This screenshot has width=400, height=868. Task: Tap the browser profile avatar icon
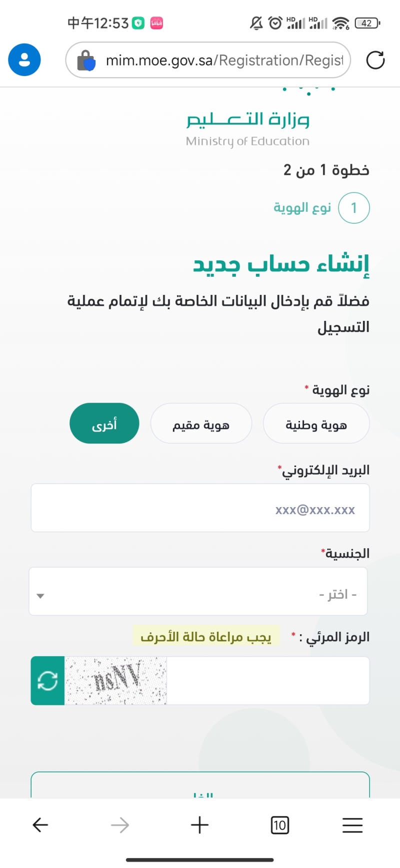pyautogui.click(x=24, y=60)
